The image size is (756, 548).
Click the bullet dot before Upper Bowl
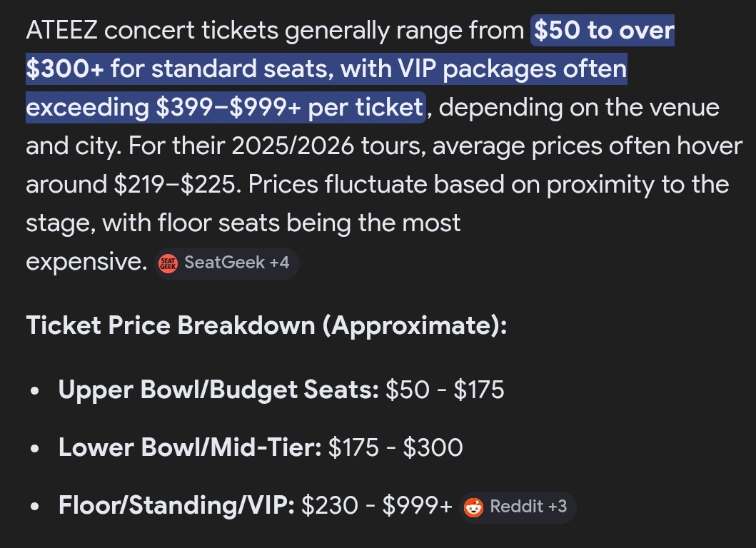[35, 392]
